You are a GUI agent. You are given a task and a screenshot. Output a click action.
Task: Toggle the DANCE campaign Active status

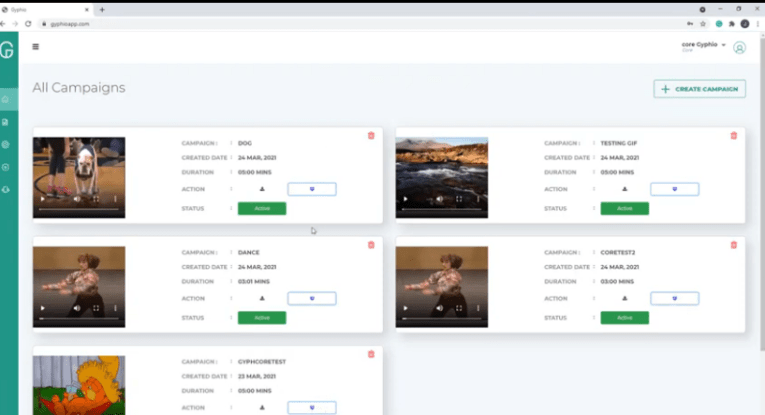coord(262,318)
